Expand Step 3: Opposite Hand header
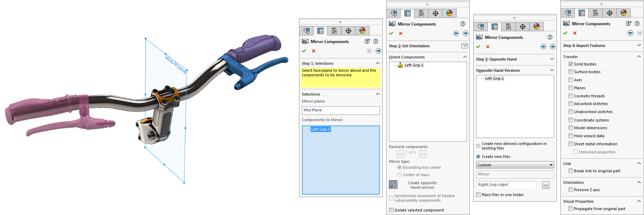This screenshot has width=644, height=215. (x=552, y=59)
